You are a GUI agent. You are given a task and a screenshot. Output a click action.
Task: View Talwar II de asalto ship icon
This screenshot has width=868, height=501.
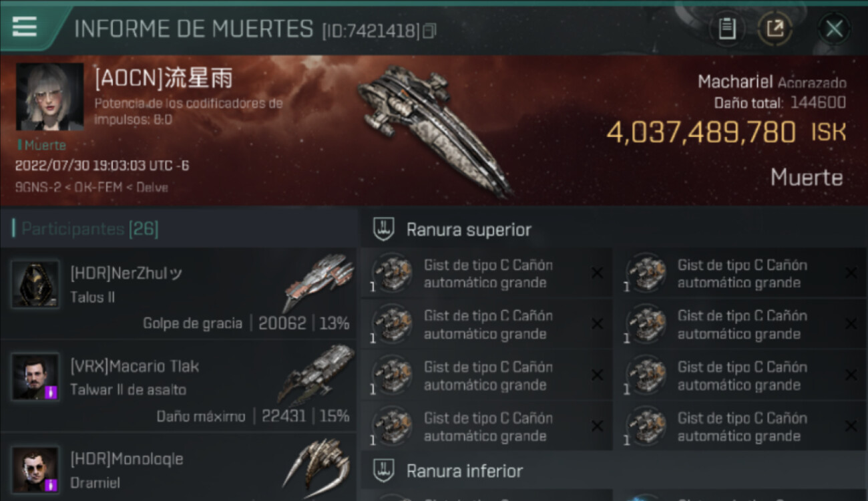click(316, 375)
